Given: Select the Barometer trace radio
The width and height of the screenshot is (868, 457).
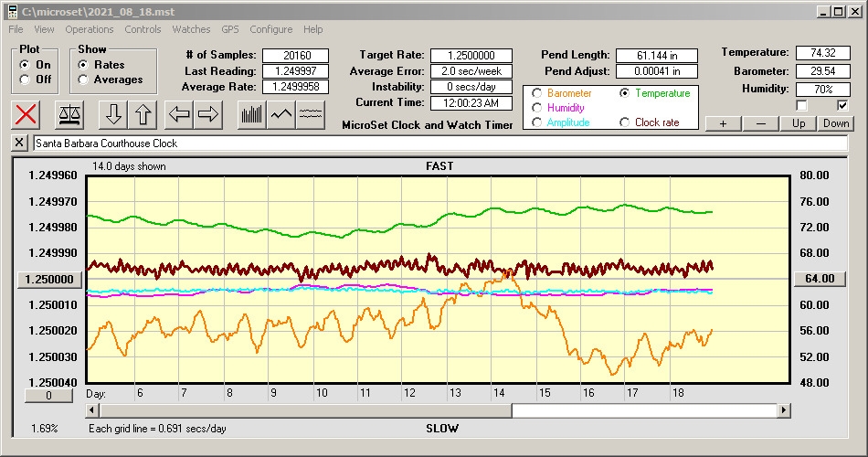Looking at the screenshot, I should [536, 93].
